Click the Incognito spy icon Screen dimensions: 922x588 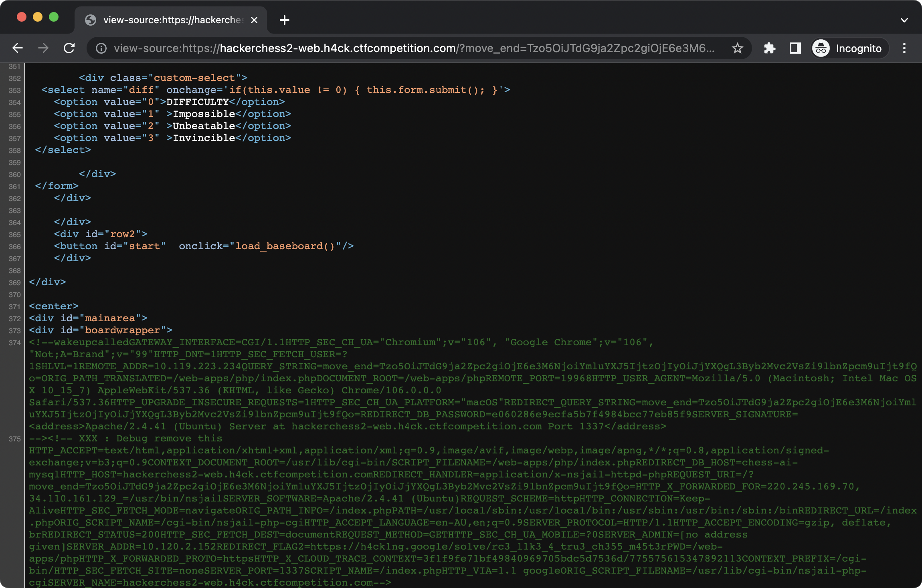point(821,48)
